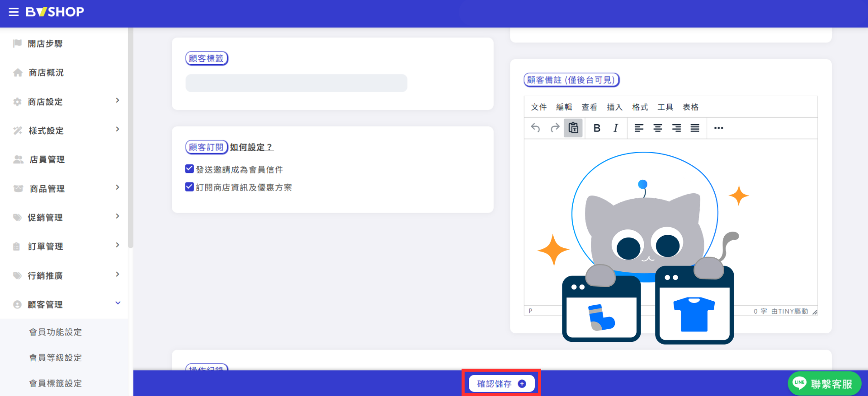868x396 pixels.
Task: Open the 查看 editor menu
Action: tap(590, 107)
